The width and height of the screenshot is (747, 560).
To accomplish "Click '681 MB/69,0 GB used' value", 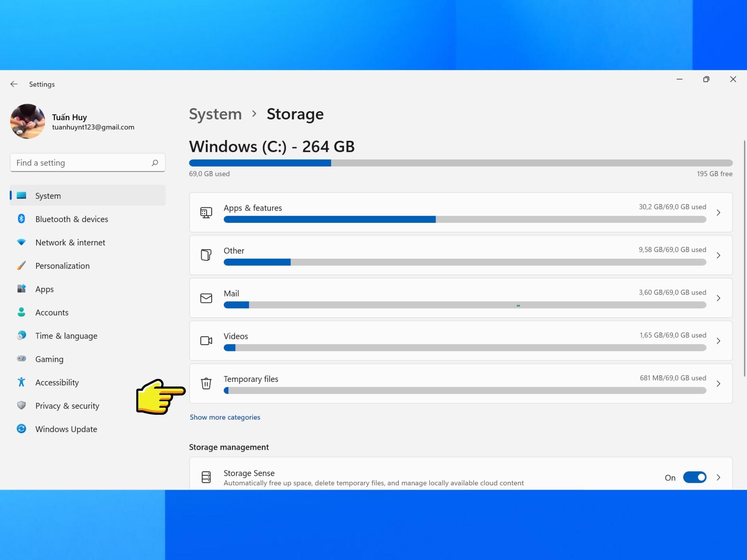I will pos(673,378).
